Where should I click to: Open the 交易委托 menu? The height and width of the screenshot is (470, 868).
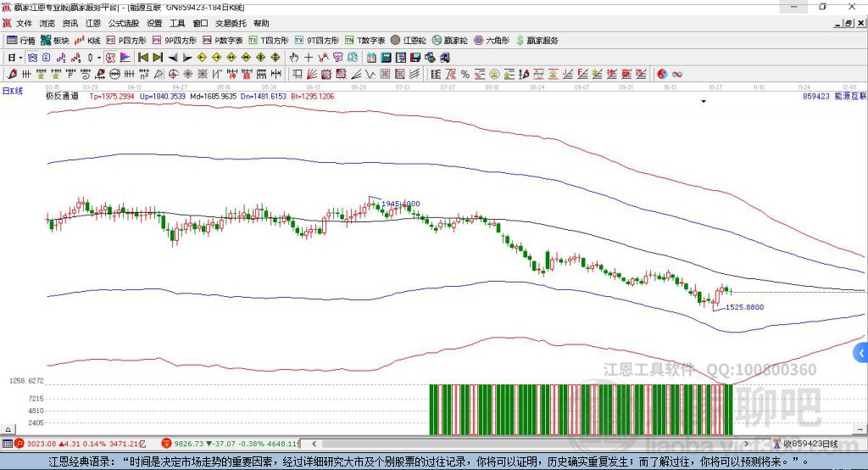(x=231, y=24)
